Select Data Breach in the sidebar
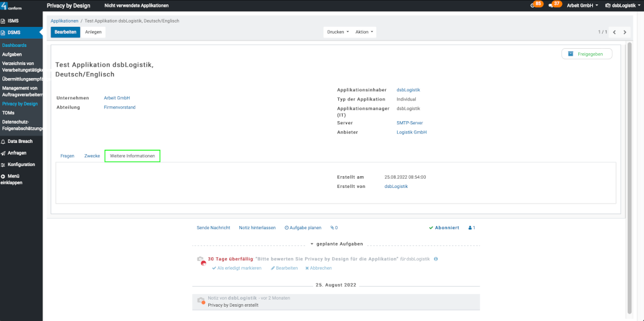644x321 pixels. (20, 142)
